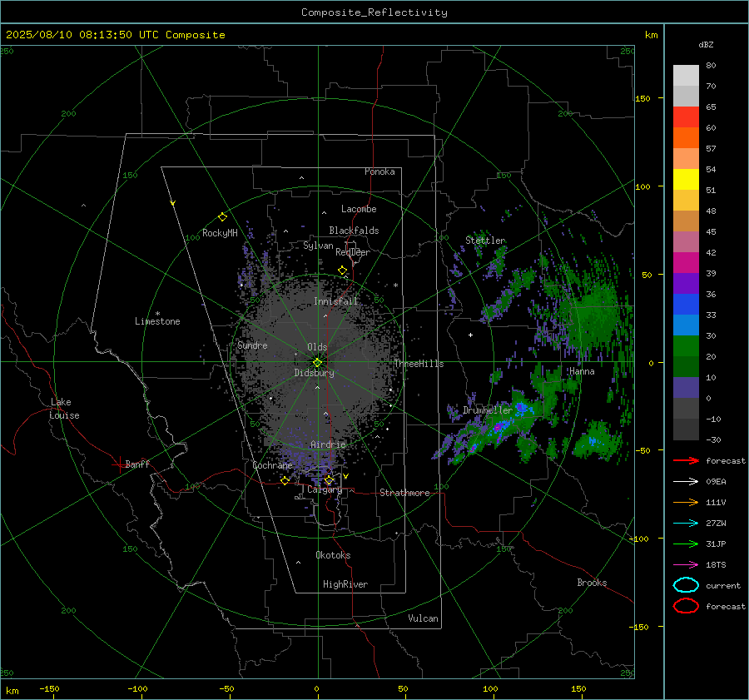
Task: Click the Airdrie city label
Action: click(x=328, y=444)
